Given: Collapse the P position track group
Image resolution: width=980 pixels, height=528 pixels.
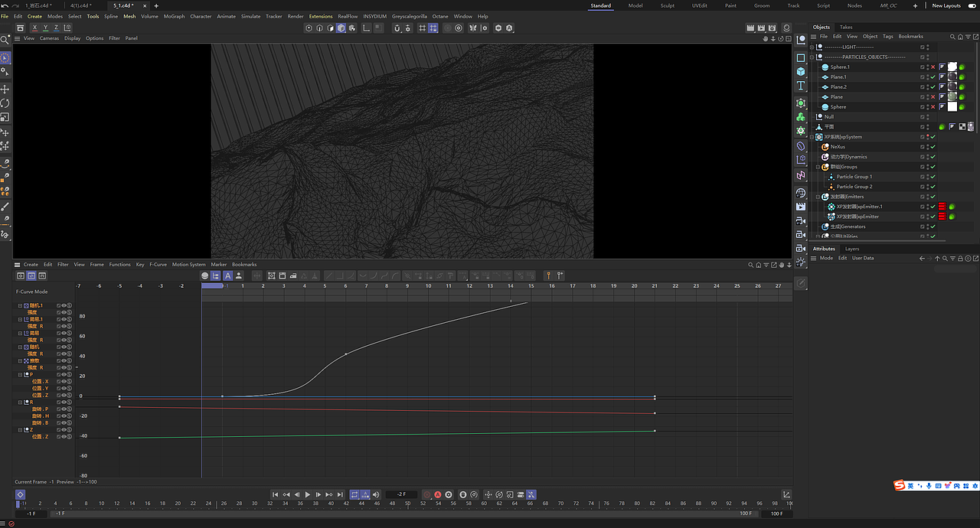Looking at the screenshot, I should coord(21,375).
